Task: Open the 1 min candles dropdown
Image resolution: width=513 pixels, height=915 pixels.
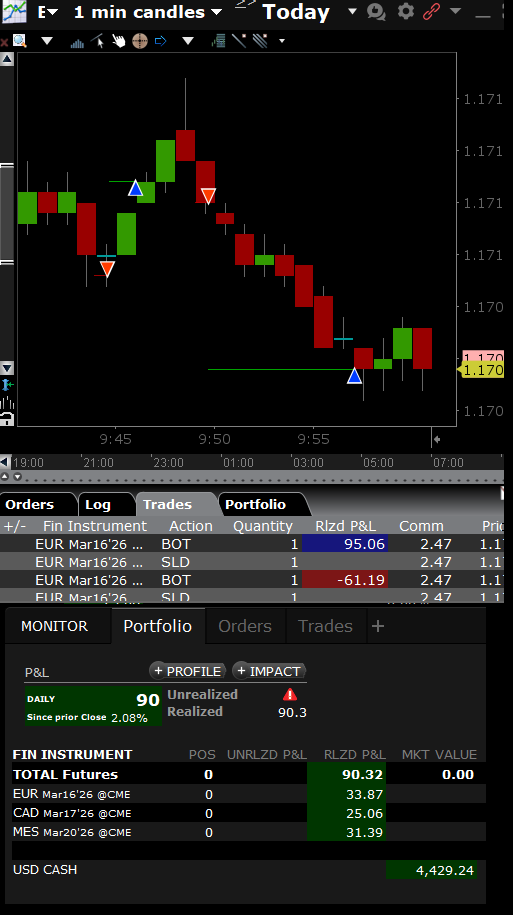Action: pos(148,12)
